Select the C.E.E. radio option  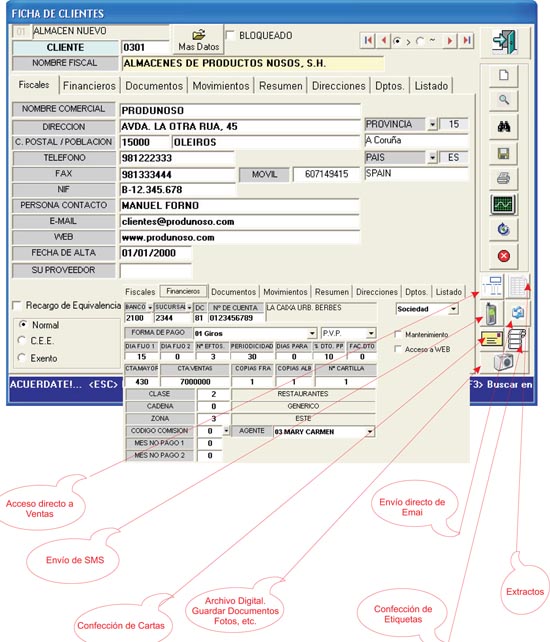[x=22, y=341]
